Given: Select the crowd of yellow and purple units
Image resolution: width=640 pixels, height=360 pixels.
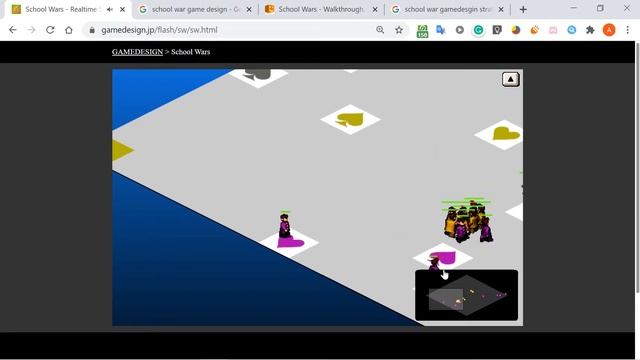Looking at the screenshot, I should click(468, 221).
